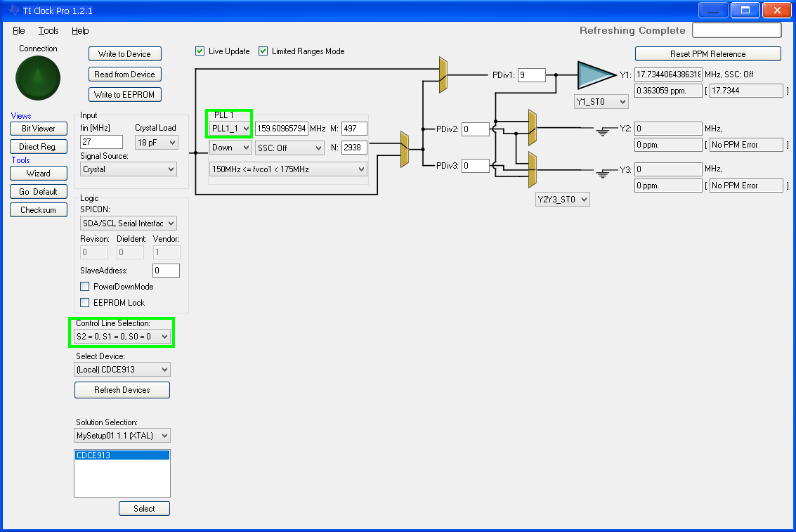Click the Y2 No PPM Error field
This screenshot has height=532, width=796.
coord(745,145)
